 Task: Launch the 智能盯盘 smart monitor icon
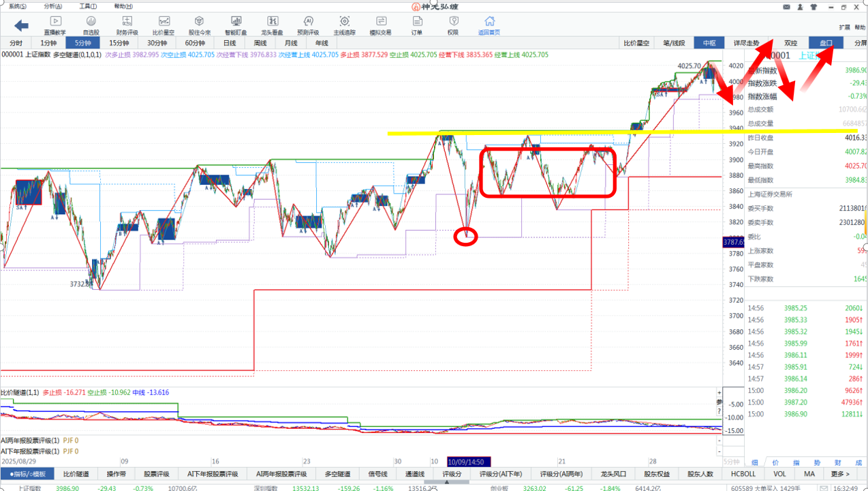[235, 26]
